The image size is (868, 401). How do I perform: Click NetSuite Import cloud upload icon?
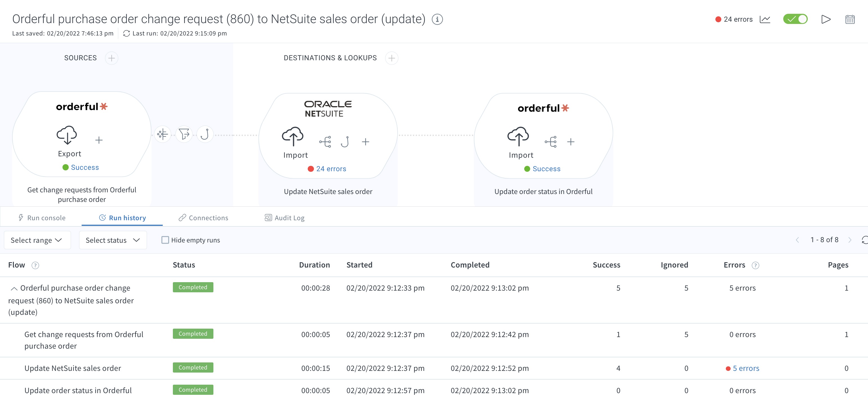(x=293, y=137)
